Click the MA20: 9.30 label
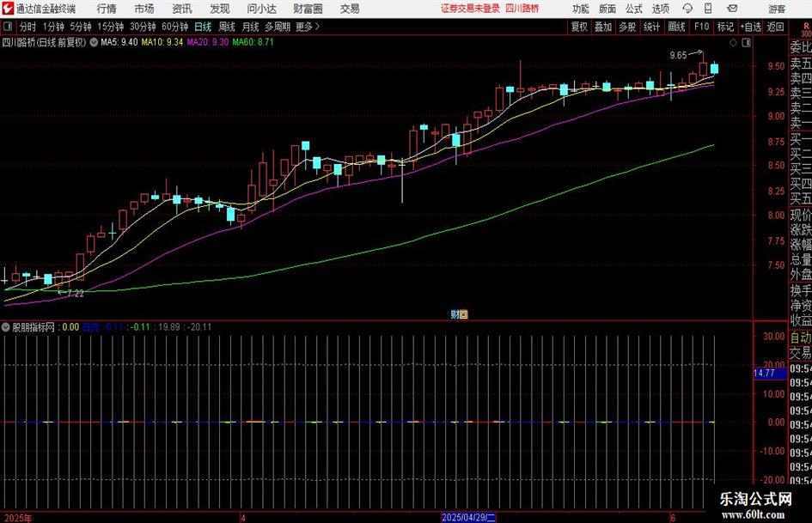 tap(208, 42)
